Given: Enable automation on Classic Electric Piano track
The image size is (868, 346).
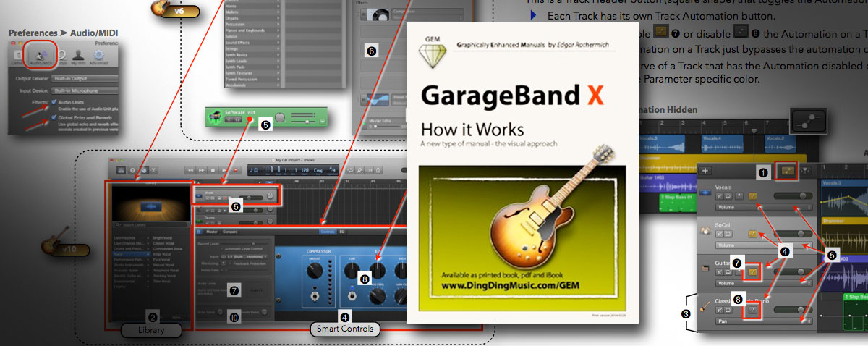Looking at the screenshot, I should (752, 310).
